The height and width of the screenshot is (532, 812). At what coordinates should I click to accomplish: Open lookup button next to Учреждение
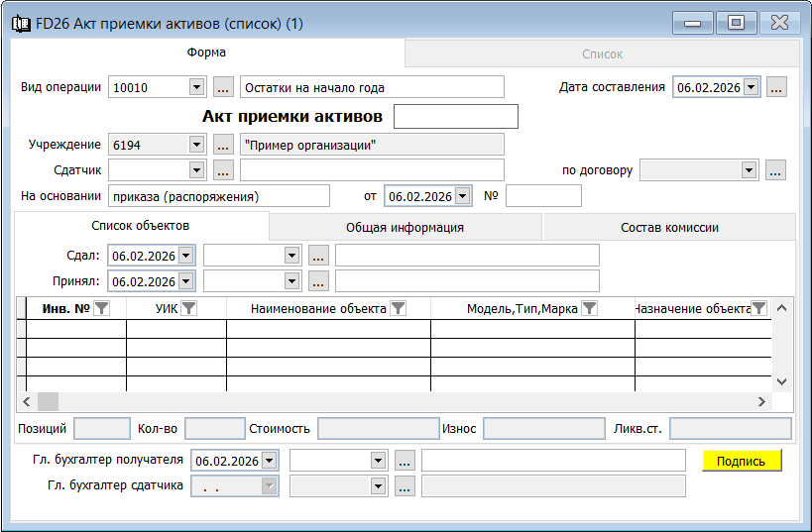[x=223, y=145]
